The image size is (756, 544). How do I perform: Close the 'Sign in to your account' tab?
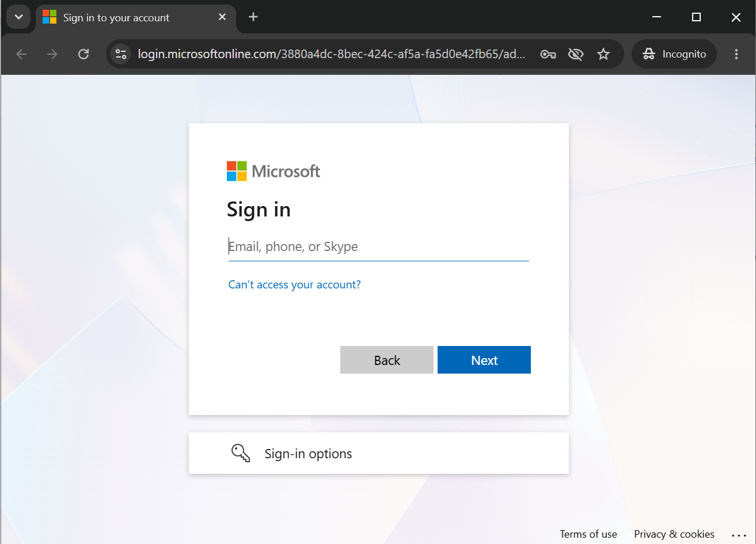222,17
